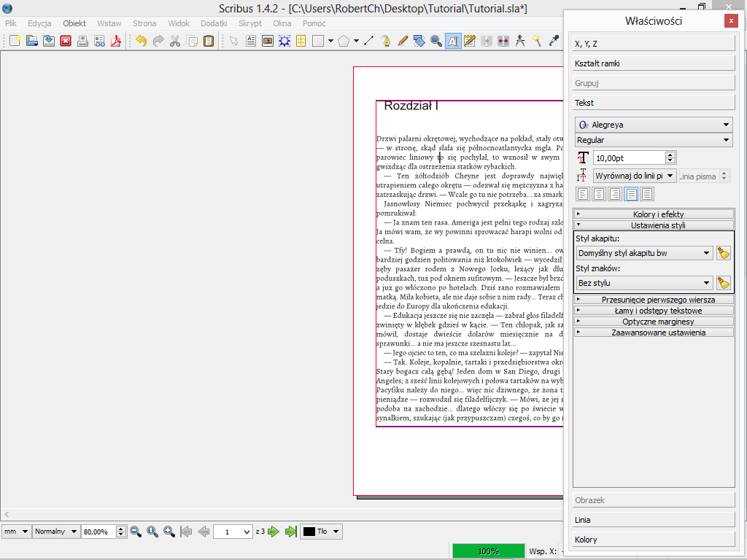Toggle centered text alignment

pos(599,194)
